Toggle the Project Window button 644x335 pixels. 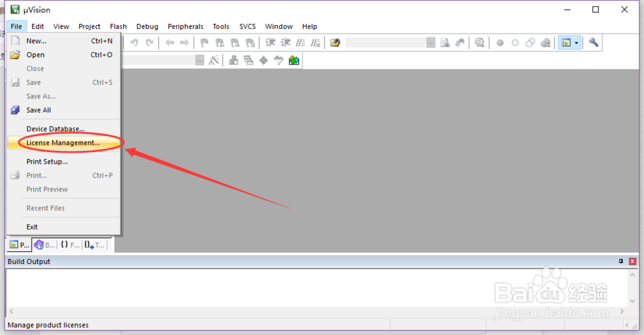click(x=566, y=43)
